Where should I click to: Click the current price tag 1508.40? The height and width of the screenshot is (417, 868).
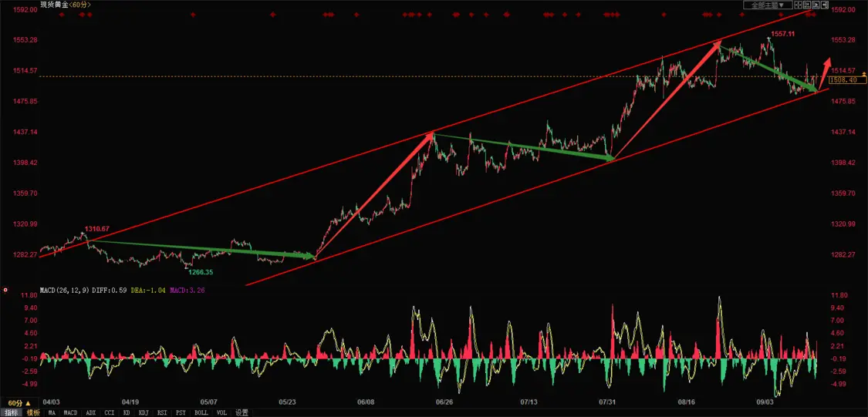843,80
